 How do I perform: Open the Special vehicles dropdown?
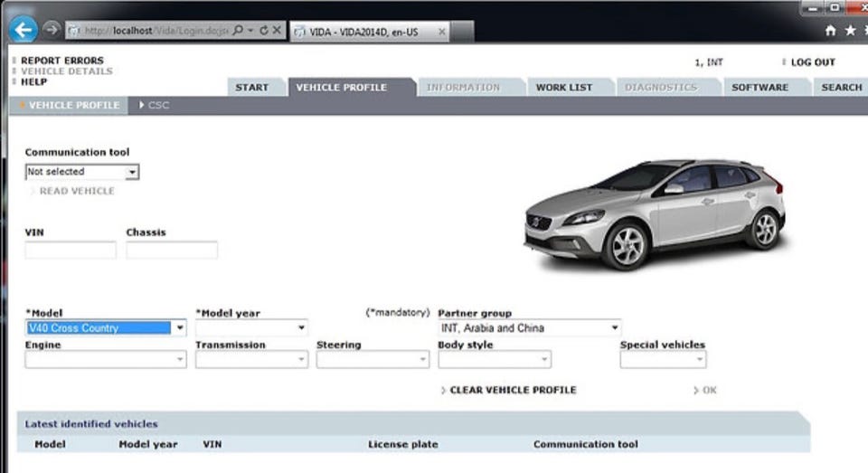click(663, 359)
